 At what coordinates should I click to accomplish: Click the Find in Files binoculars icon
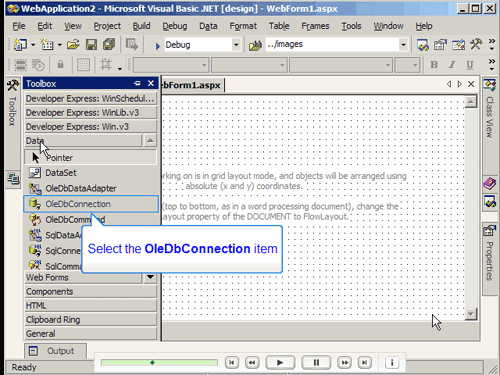click(255, 45)
